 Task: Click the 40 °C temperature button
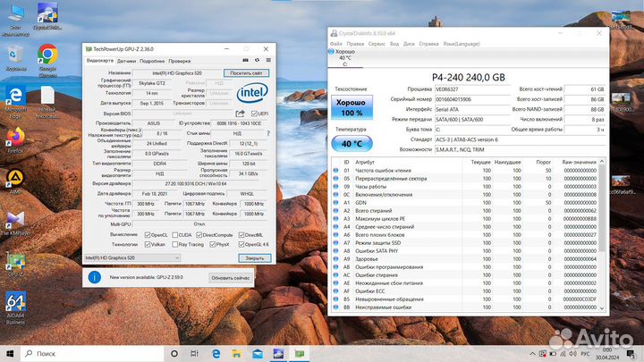pos(352,144)
